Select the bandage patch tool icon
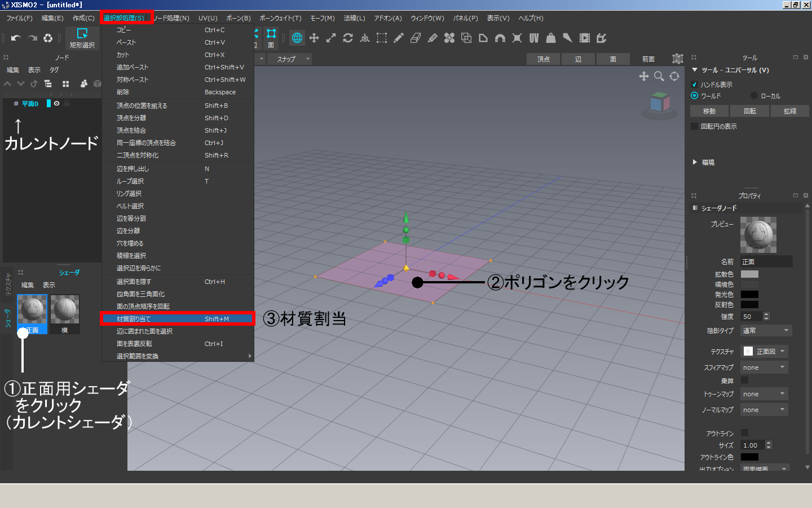Viewport: 812px width, 508px height. click(x=449, y=38)
